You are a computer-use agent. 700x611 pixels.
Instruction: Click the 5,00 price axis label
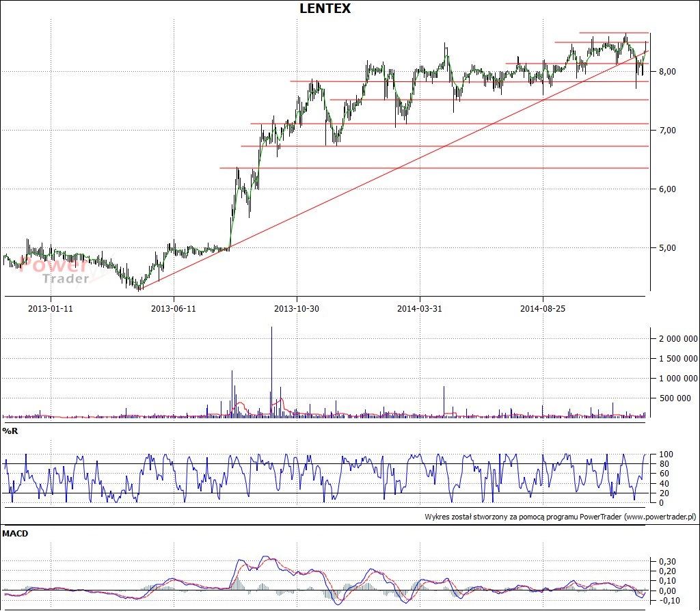pyautogui.click(x=667, y=248)
